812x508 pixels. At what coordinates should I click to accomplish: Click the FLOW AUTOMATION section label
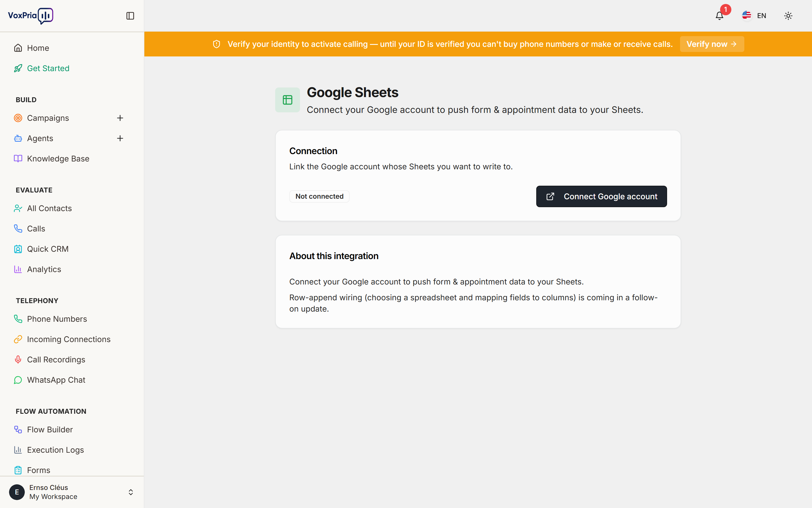click(x=51, y=411)
